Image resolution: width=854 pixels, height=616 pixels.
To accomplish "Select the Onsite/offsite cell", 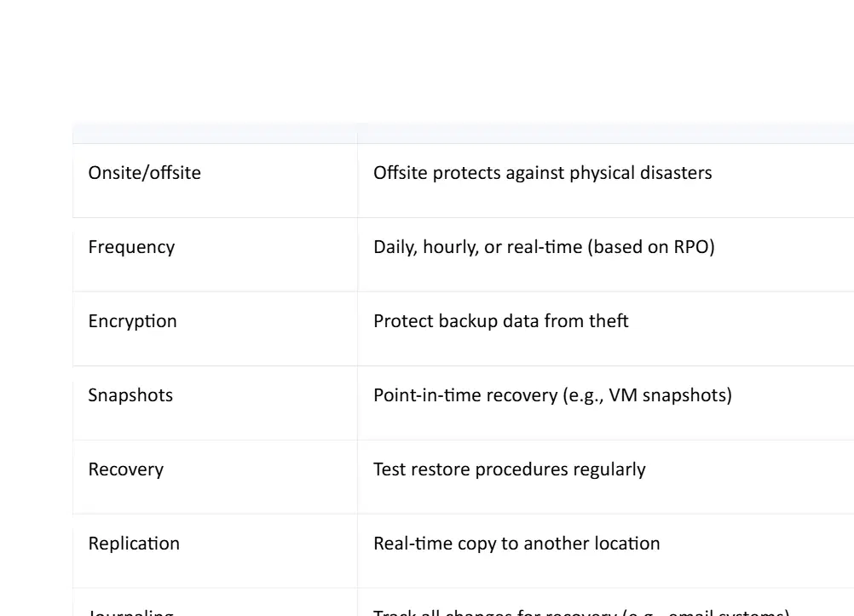I will (x=215, y=181).
